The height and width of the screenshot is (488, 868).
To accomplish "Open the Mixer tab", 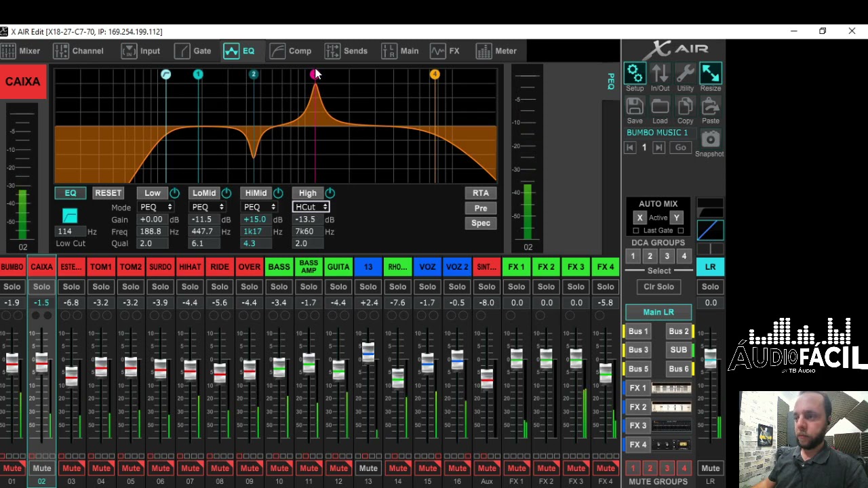I will [22, 51].
